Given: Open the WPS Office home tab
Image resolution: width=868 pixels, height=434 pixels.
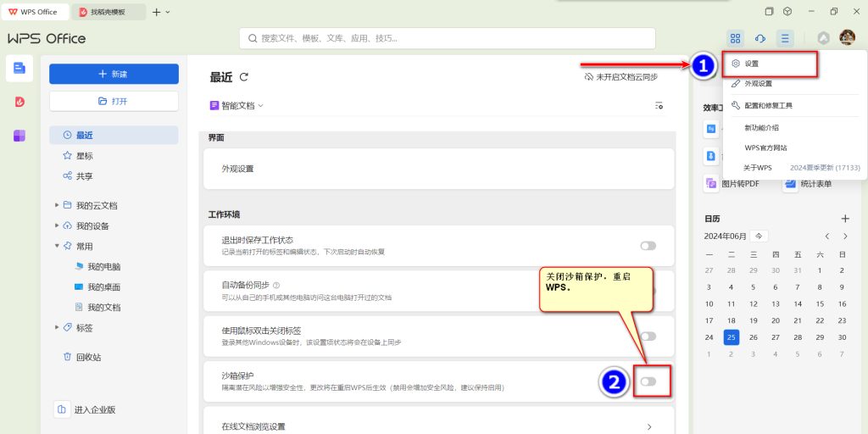Looking at the screenshot, I should point(35,12).
